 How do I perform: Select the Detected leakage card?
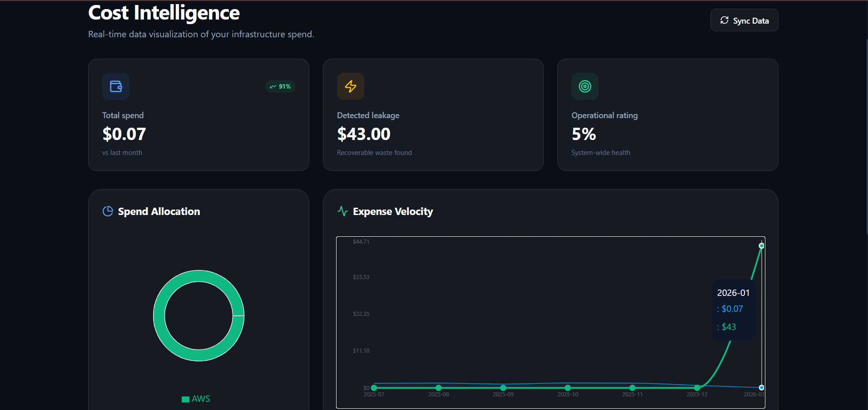point(433,115)
